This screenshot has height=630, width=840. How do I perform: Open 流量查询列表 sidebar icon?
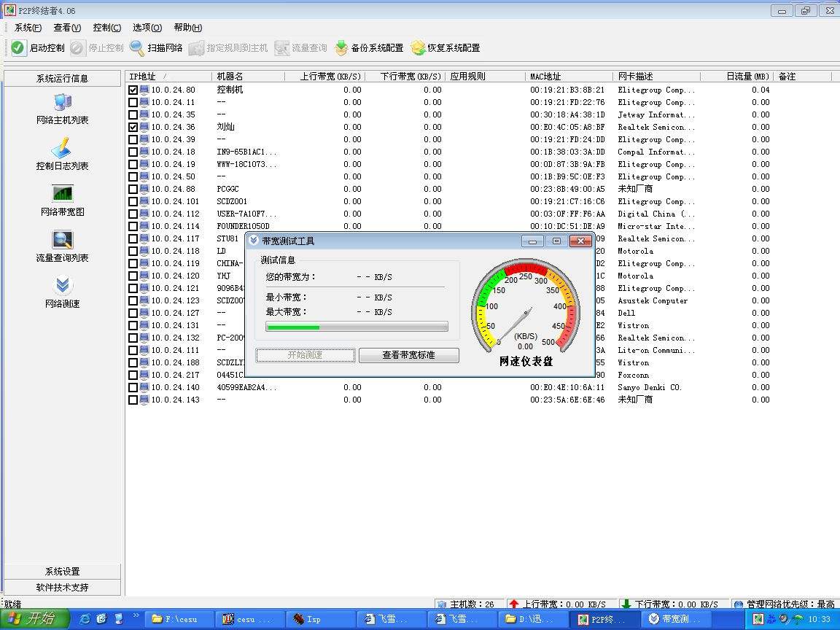62,239
